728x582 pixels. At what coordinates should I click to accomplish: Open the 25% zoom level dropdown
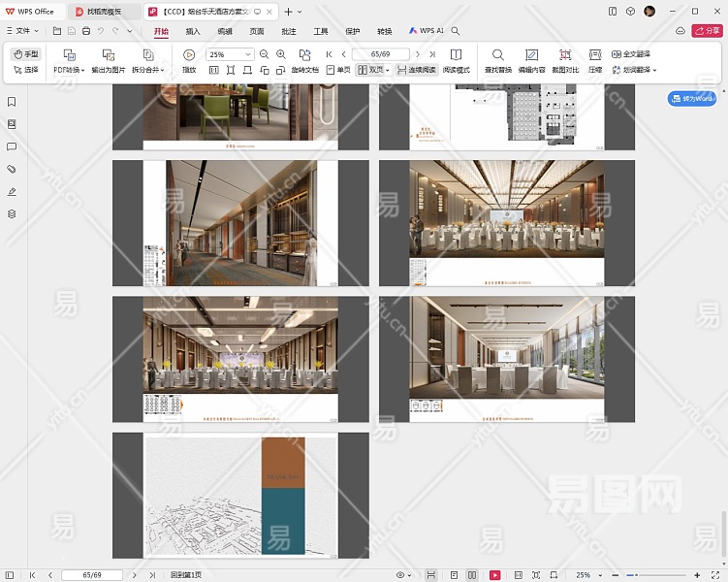[x=249, y=55]
